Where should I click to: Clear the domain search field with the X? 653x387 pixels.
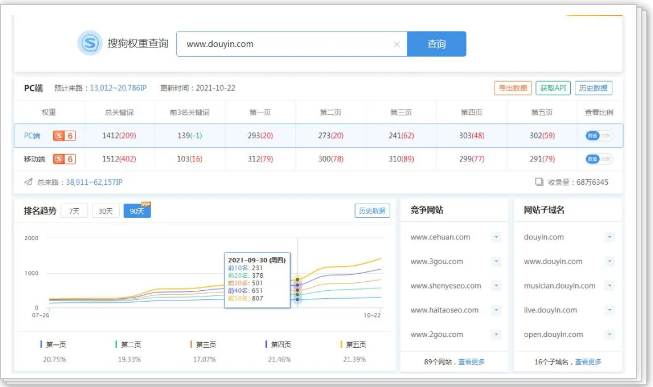396,44
